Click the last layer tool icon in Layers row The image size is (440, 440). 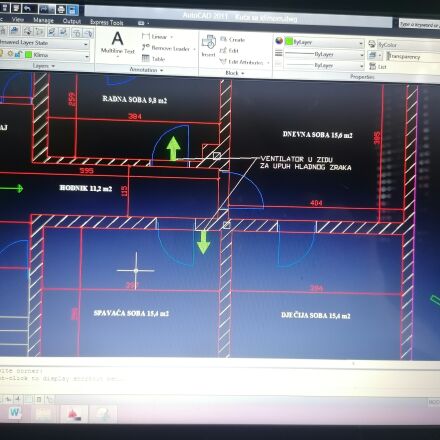coord(88,33)
